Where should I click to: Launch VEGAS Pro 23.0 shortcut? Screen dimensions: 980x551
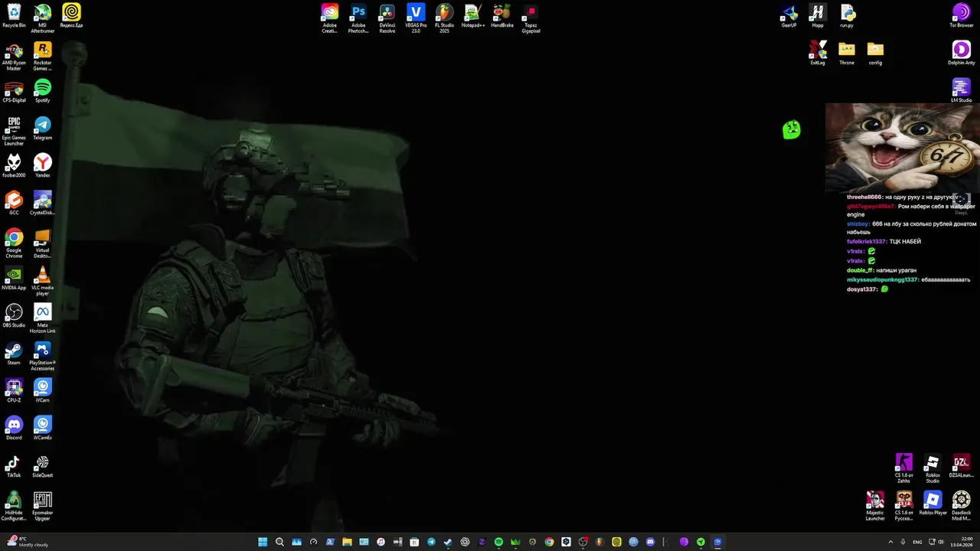416,18
